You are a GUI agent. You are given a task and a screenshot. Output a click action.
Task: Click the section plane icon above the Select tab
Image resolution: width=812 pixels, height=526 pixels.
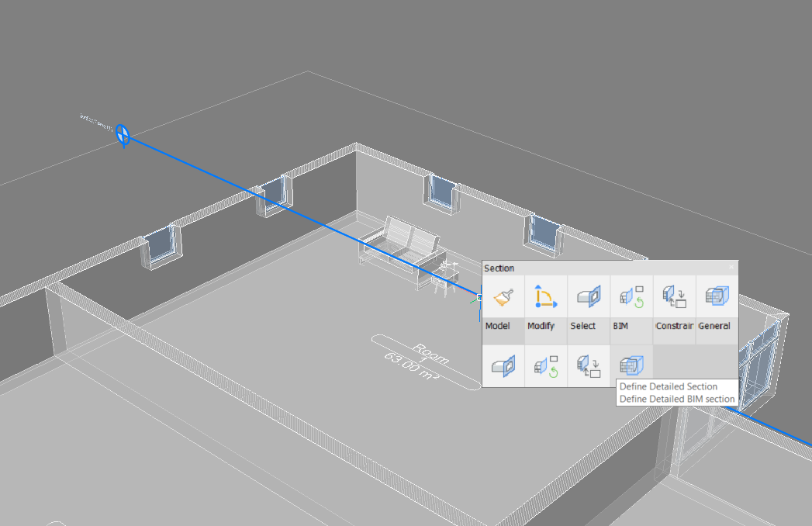coord(589,296)
